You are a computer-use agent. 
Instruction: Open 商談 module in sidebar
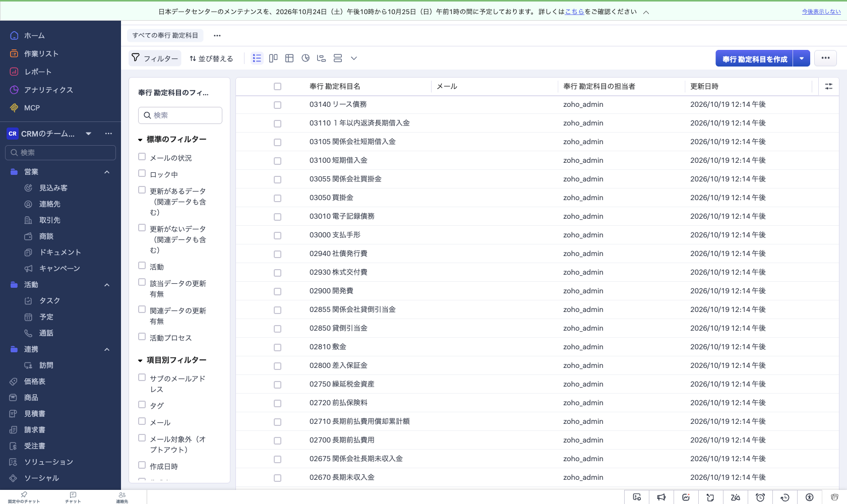pos(46,236)
